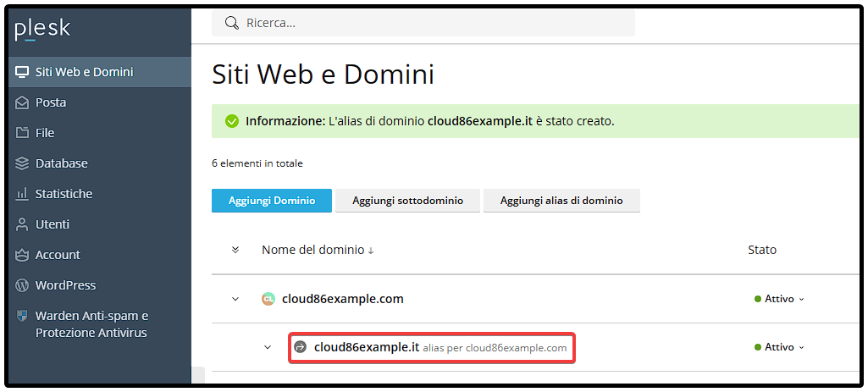Open the cloud86example.com domain link
Screen dimensions: 868x392
[x=343, y=299]
